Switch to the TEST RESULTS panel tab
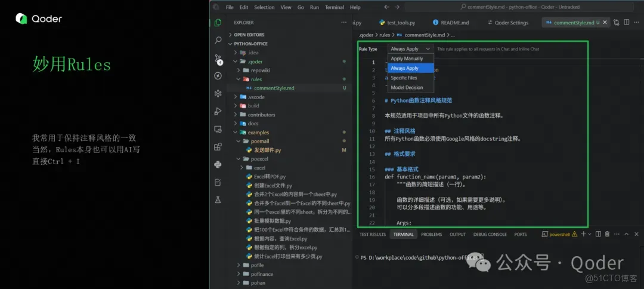This screenshot has height=289, width=644. click(373, 234)
